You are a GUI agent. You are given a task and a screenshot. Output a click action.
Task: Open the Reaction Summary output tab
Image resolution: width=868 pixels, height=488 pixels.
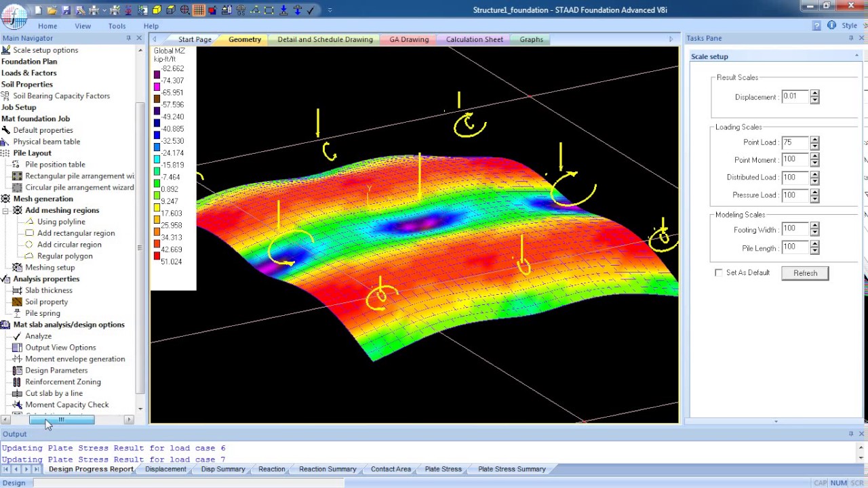point(328,469)
